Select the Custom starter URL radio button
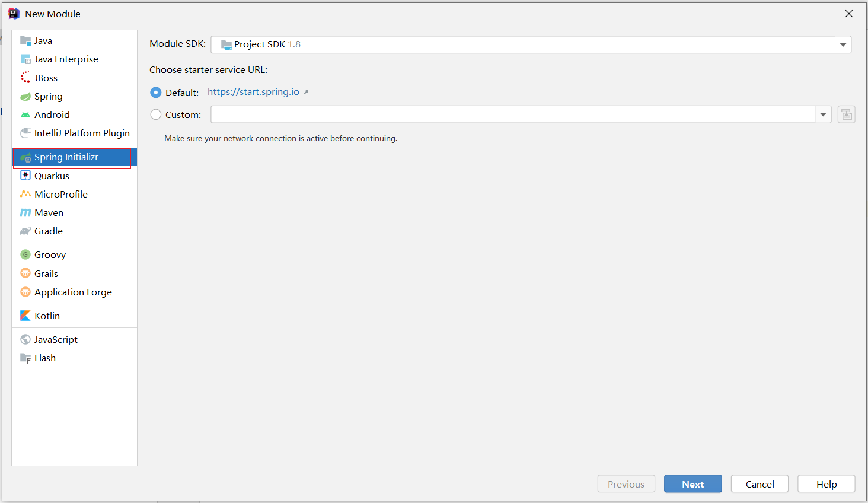Screen dimensions: 868x503 tap(156, 114)
